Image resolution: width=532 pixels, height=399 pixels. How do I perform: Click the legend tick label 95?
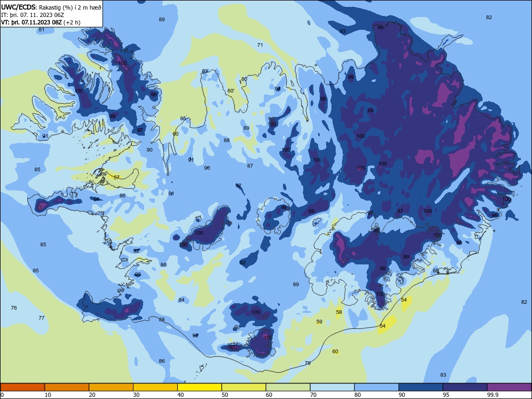pos(446,395)
